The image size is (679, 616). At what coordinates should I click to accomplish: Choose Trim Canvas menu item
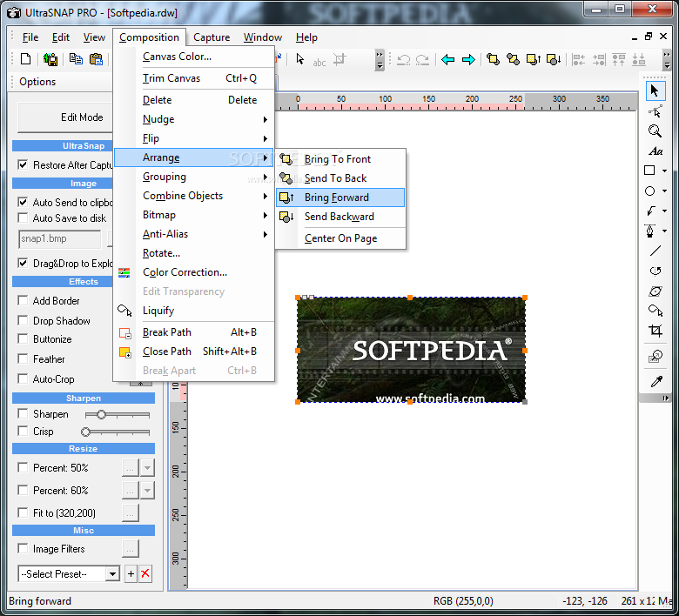193,78
